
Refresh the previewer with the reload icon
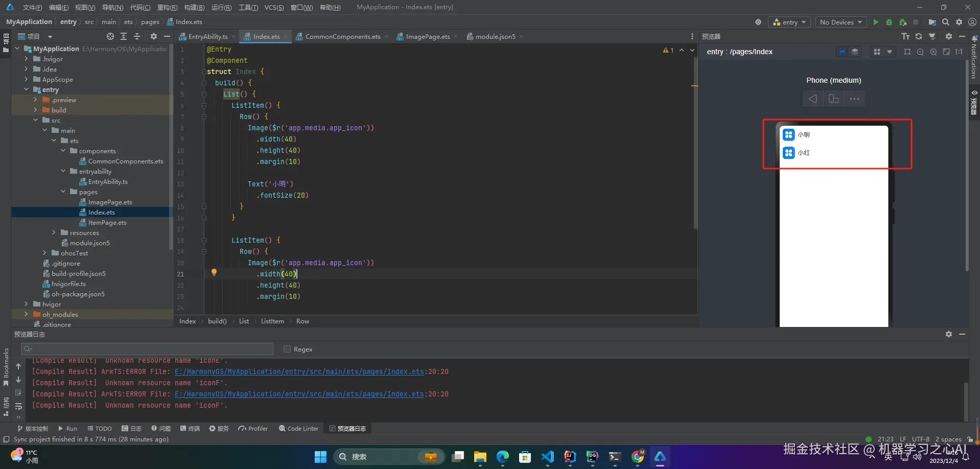(x=919, y=36)
